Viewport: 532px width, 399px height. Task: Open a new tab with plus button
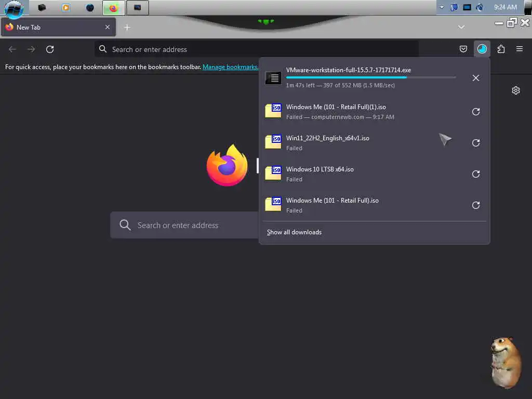pos(127,28)
